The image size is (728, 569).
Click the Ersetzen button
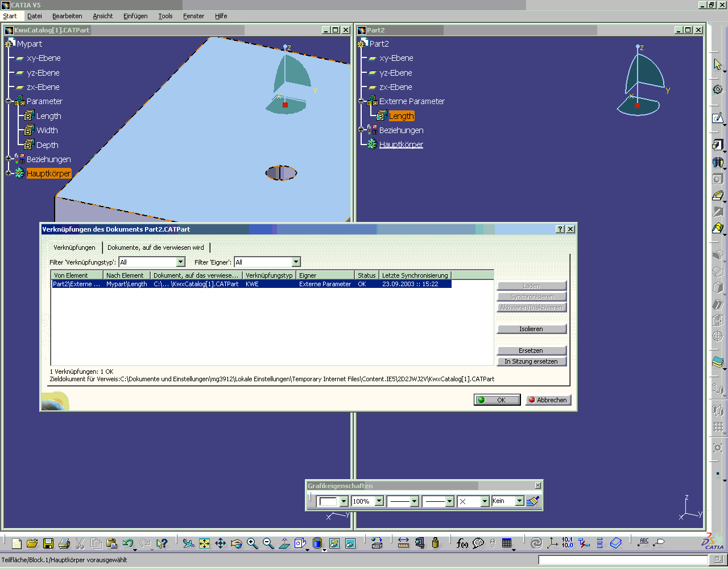click(531, 351)
